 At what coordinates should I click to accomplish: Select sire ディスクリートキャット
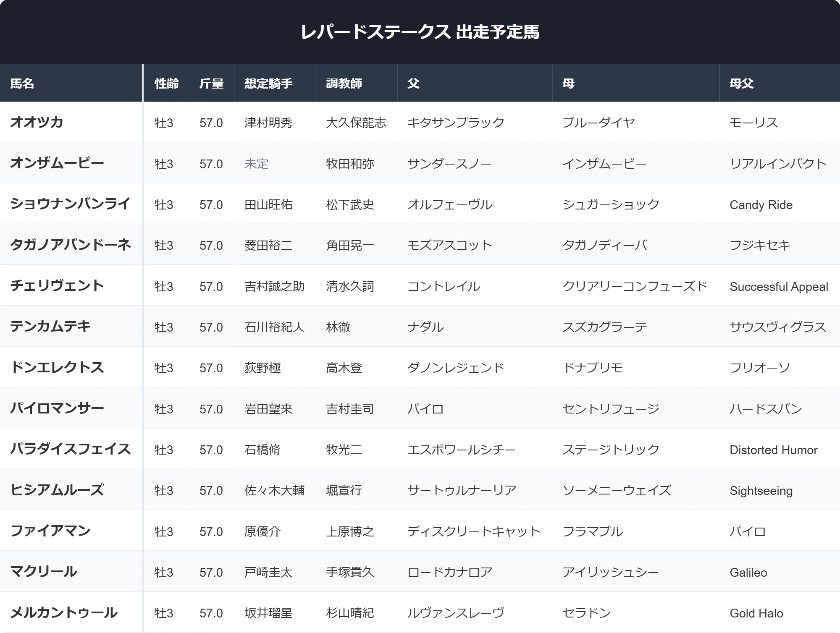pos(474,531)
